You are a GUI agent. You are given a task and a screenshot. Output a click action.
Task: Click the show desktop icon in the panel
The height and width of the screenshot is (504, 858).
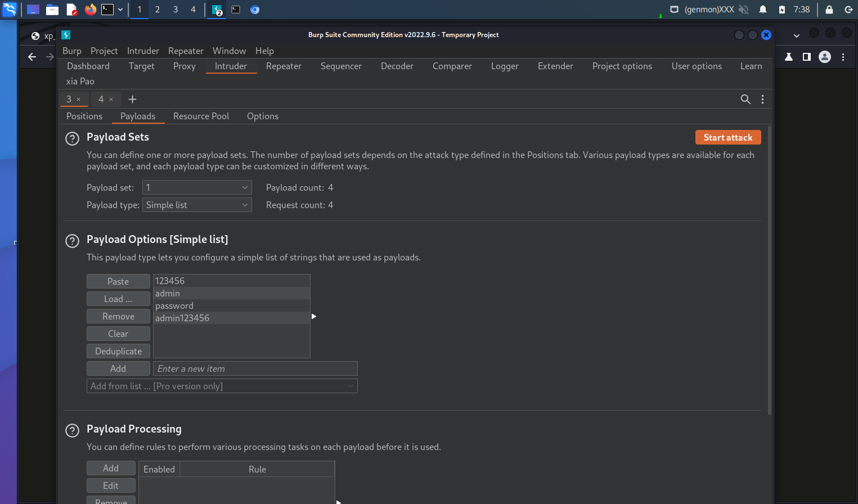(33, 10)
